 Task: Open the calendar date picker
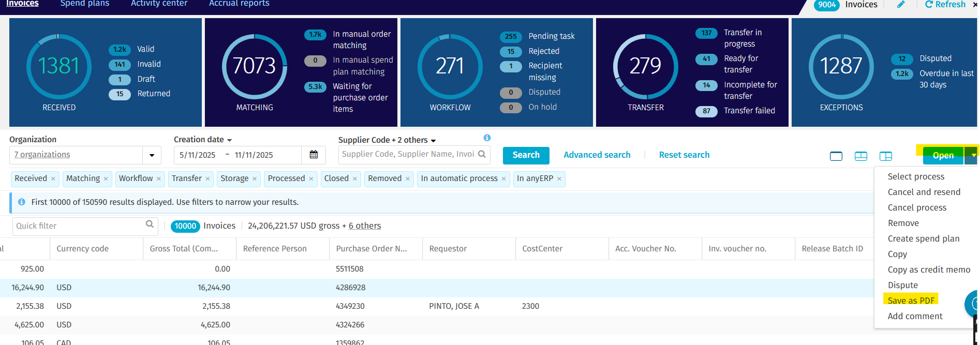pyautogui.click(x=314, y=155)
